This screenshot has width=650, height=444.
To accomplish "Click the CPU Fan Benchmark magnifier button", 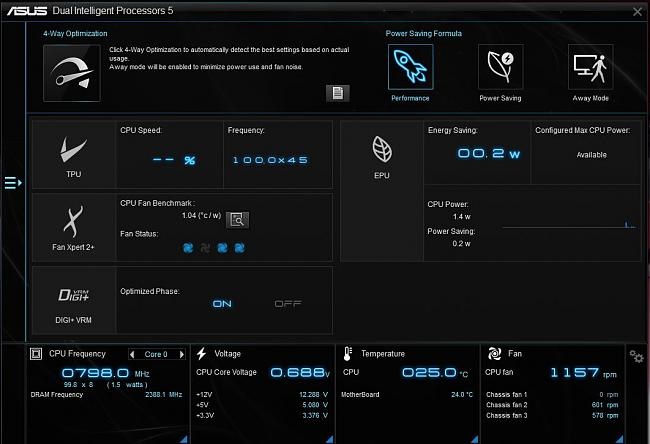I will (x=237, y=219).
